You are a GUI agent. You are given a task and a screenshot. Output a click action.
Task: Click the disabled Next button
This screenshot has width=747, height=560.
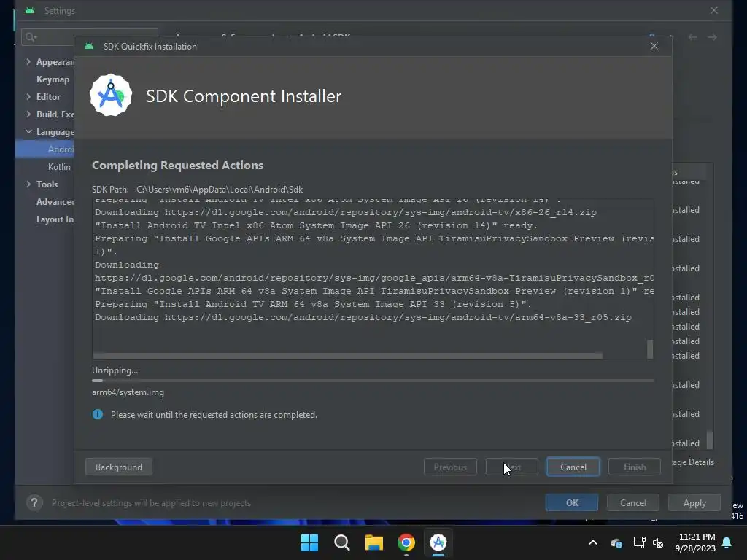pyautogui.click(x=511, y=467)
